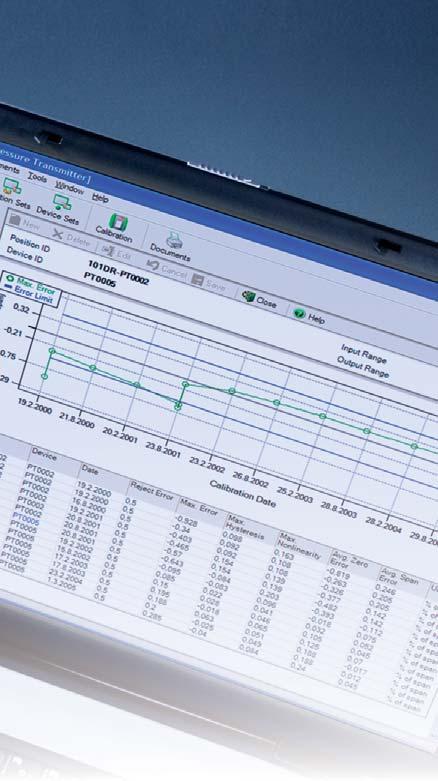
Task: Sort by the Reject Error column header
Action: point(152,490)
